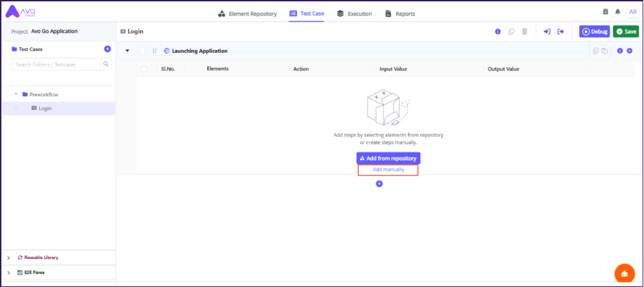Viewport: 644px width, 287px height.
Task: Collapse the Preworkflow folder
Action: pyautogui.click(x=16, y=94)
